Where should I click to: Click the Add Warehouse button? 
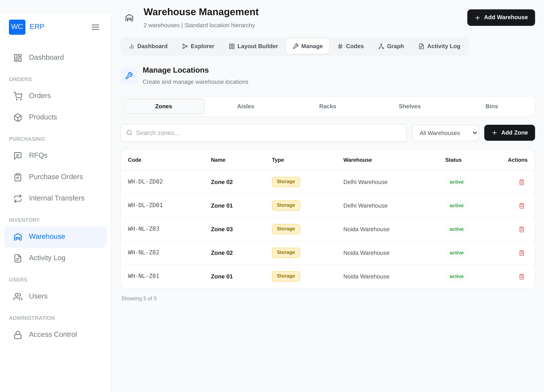[501, 18]
